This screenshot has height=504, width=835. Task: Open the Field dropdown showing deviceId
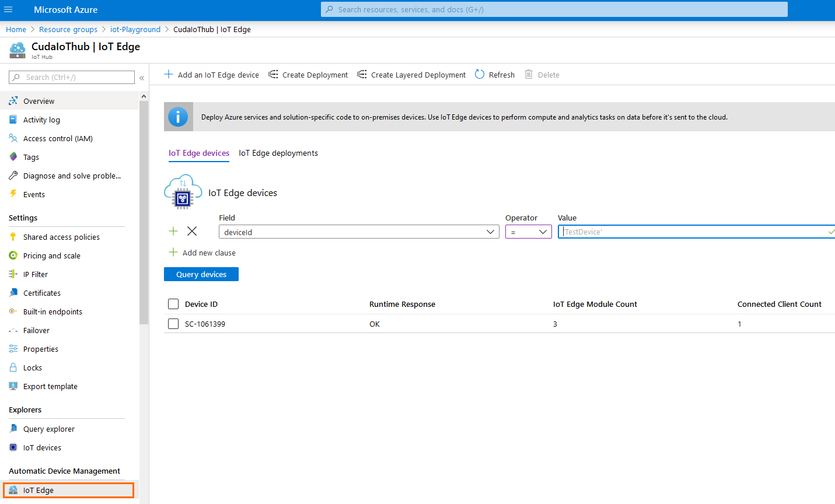[359, 232]
